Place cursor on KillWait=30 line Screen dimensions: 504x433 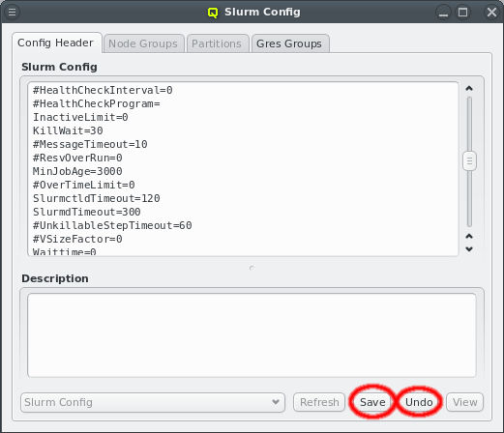tap(68, 130)
